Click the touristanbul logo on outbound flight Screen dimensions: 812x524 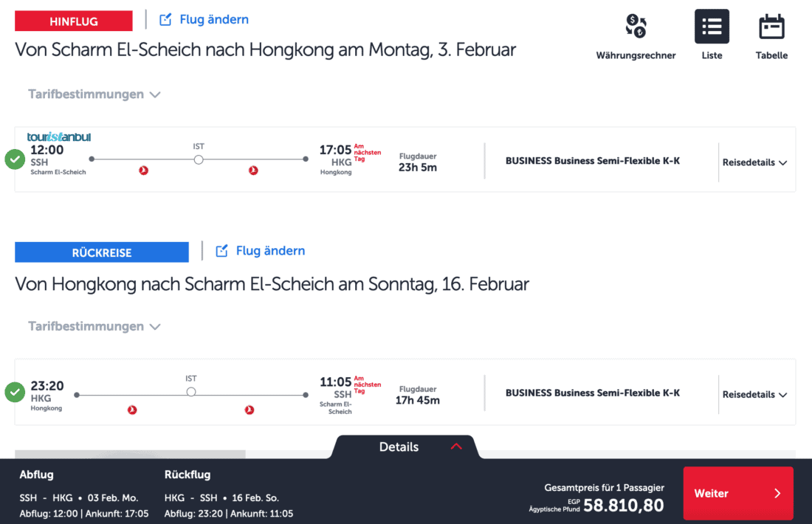pos(59,137)
